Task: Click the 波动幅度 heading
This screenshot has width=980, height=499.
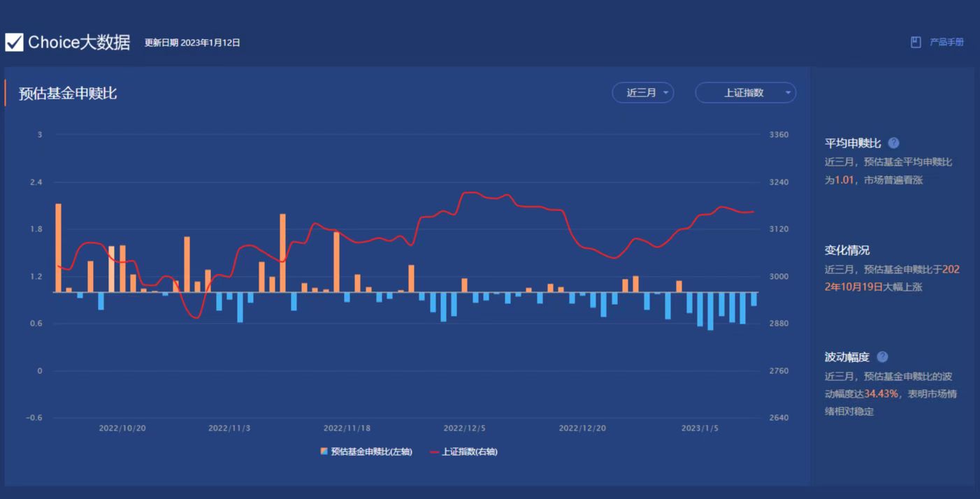Action: point(847,357)
